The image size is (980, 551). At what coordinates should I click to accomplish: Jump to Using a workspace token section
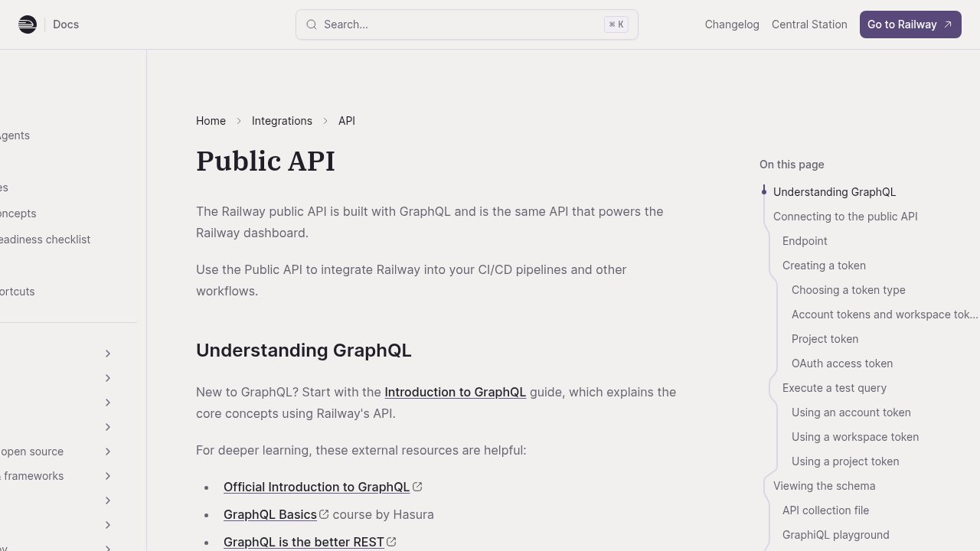(x=855, y=437)
